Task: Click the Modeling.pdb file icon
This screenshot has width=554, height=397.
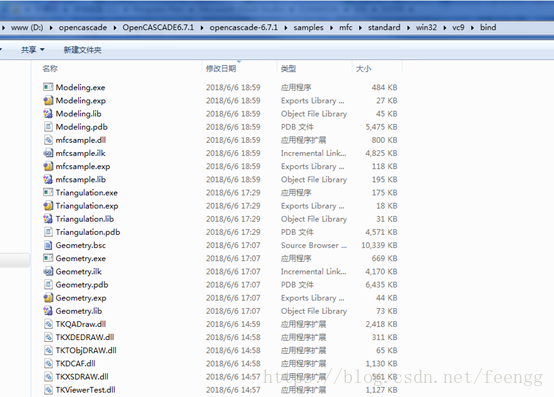Action: click(48, 126)
